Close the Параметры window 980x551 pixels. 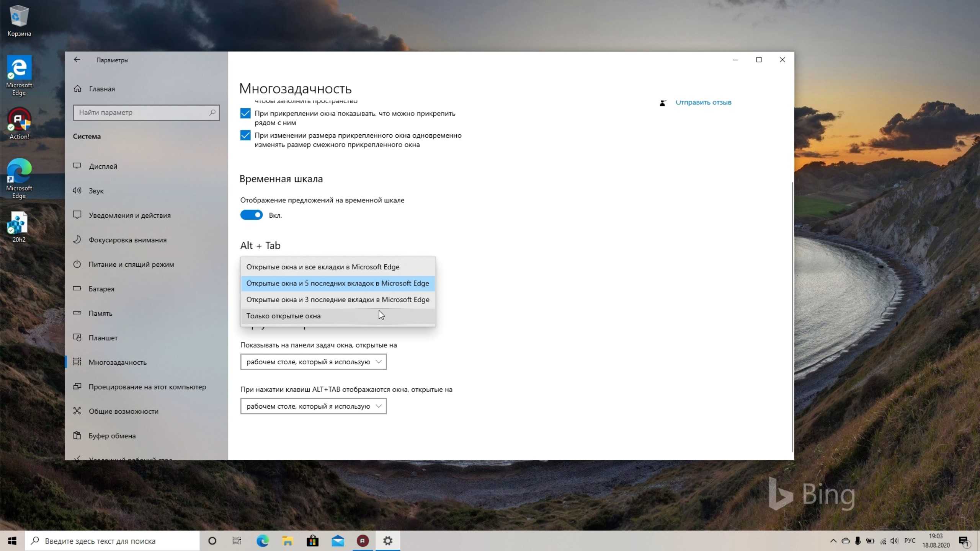click(x=782, y=60)
